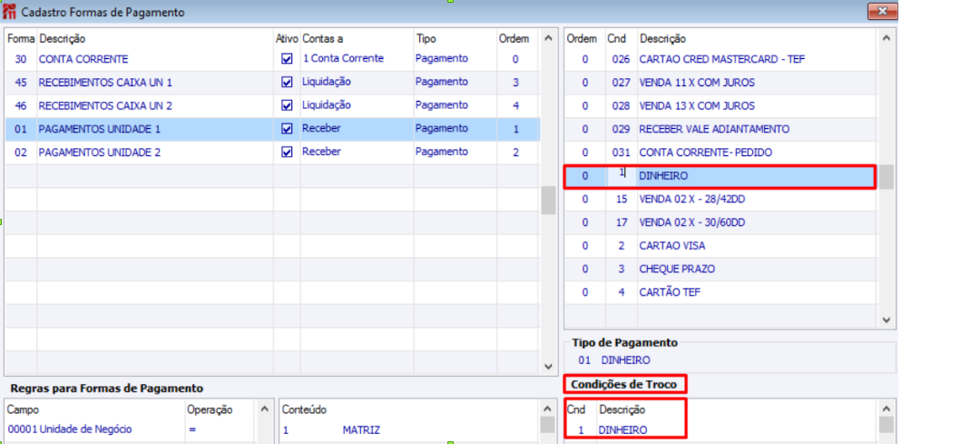Image resolution: width=980 pixels, height=444 pixels.
Task: Click up arrow of conditions list scrollbar
Action: coord(887,38)
